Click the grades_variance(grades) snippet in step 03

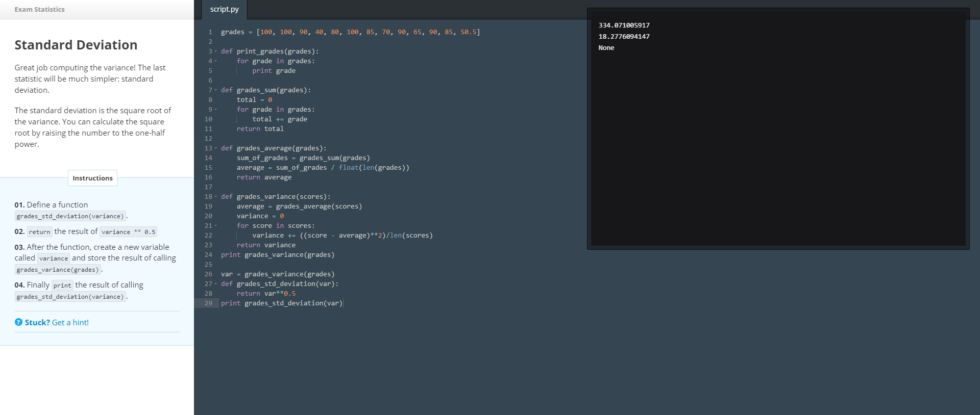pyautogui.click(x=58, y=270)
